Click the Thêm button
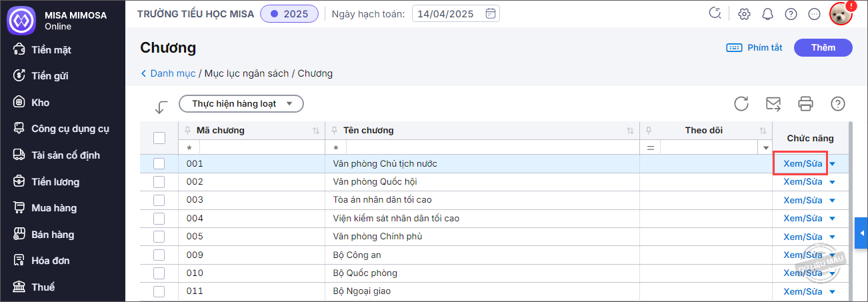 [x=823, y=47]
